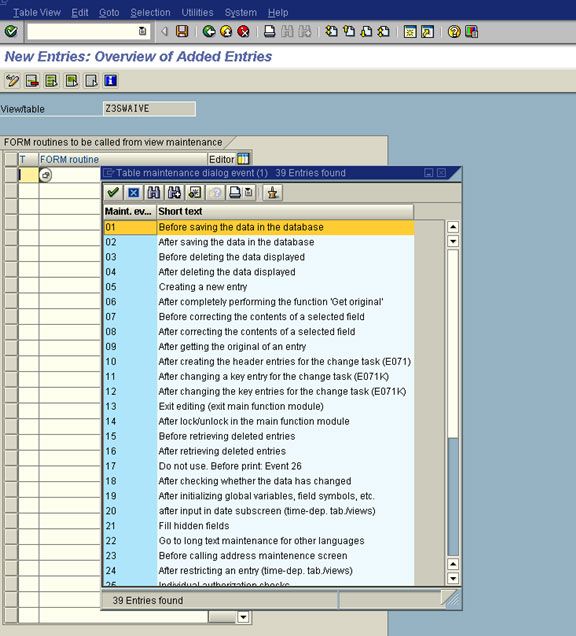Click the FORM routine column header
Viewport: 576px width, 636px height.
pos(123,159)
